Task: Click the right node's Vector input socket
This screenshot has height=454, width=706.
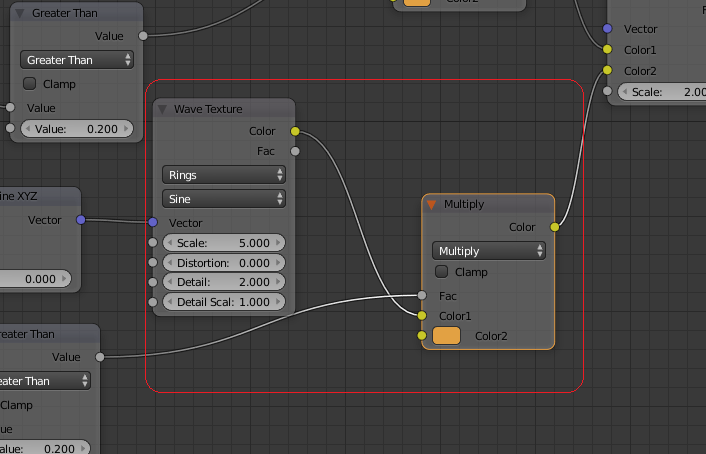Action: pyautogui.click(x=607, y=28)
